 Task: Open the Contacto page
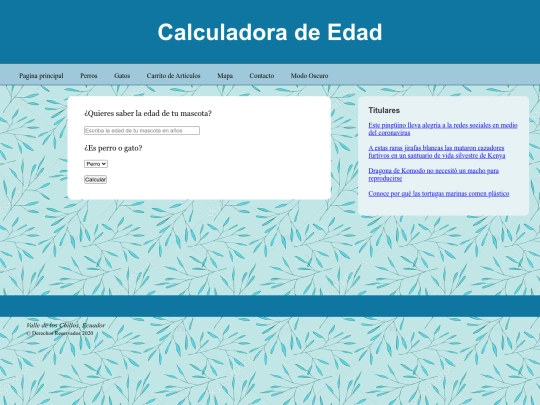tap(262, 76)
